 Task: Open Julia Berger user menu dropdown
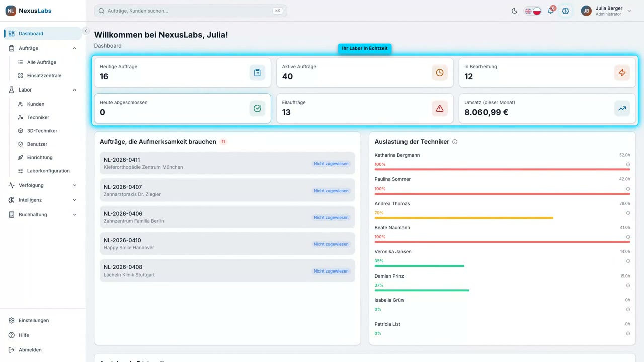(x=606, y=11)
